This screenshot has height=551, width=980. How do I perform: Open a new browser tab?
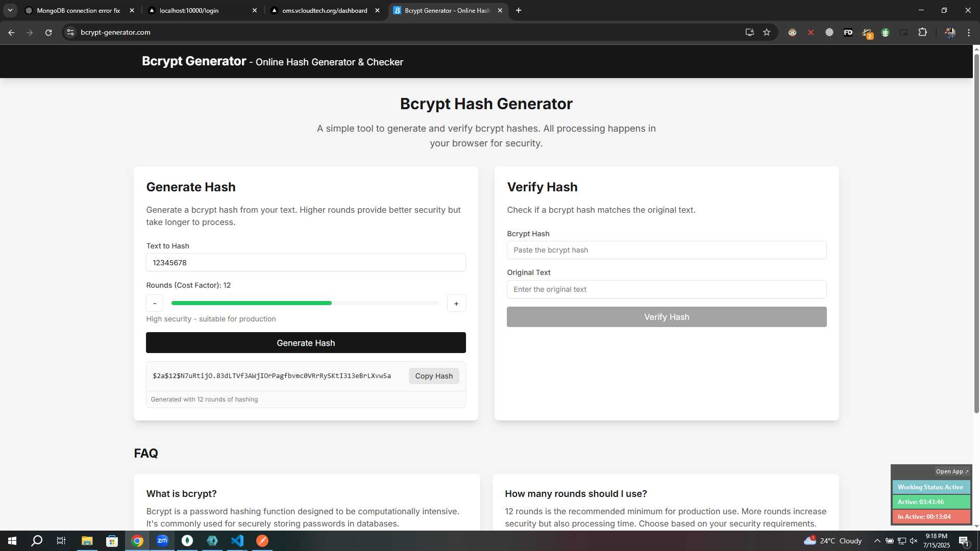point(519,10)
